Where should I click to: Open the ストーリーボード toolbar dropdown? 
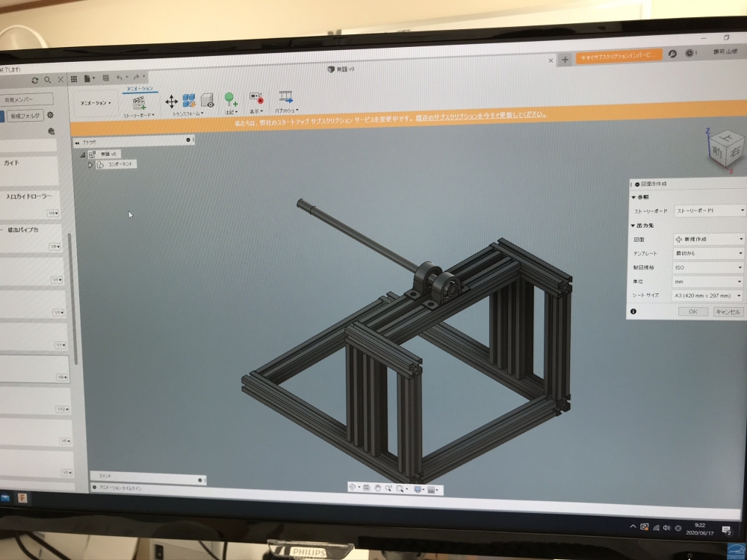[139, 115]
